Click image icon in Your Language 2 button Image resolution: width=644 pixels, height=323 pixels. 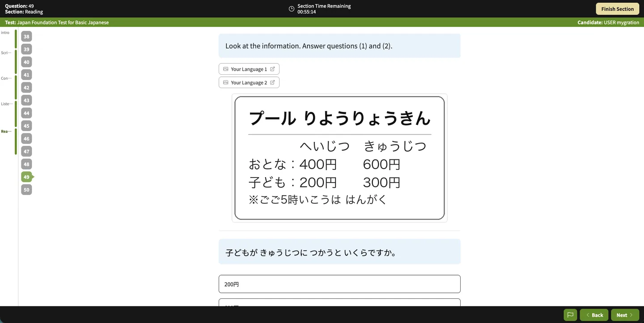pos(226,82)
